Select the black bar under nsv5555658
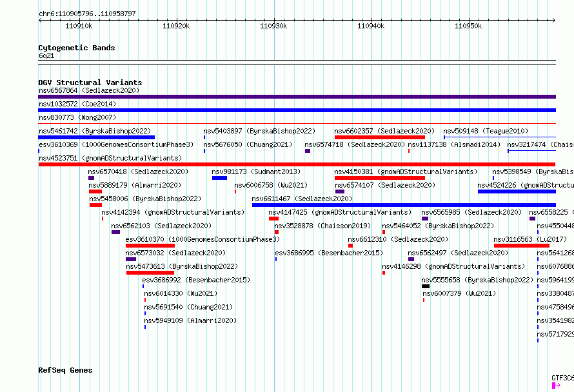The image size is (574, 392). [x=426, y=286]
